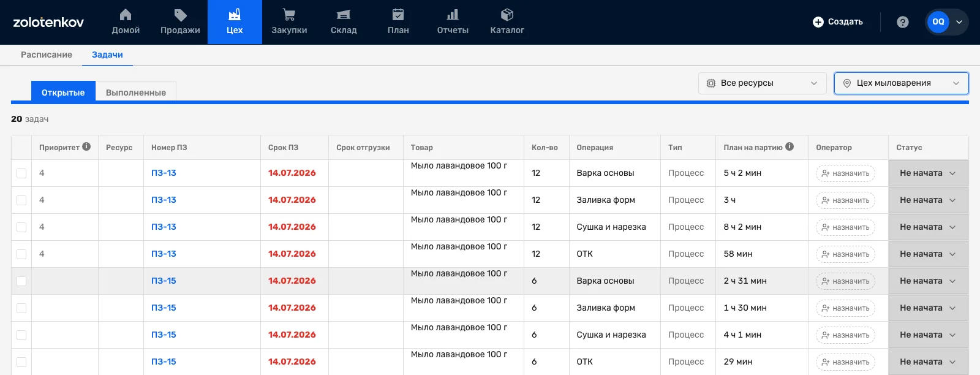Switch to the Расписание tab
Image resolution: width=980 pixels, height=375 pixels.
(x=47, y=55)
